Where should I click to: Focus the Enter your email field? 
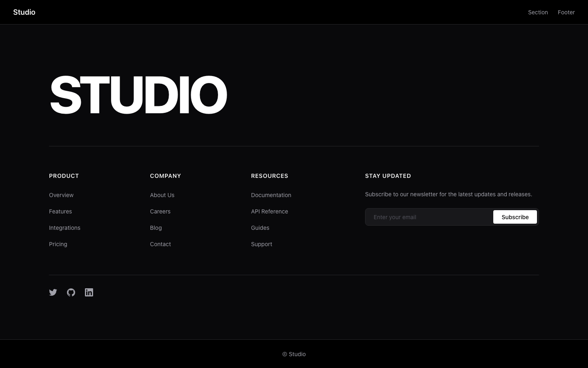(429, 217)
